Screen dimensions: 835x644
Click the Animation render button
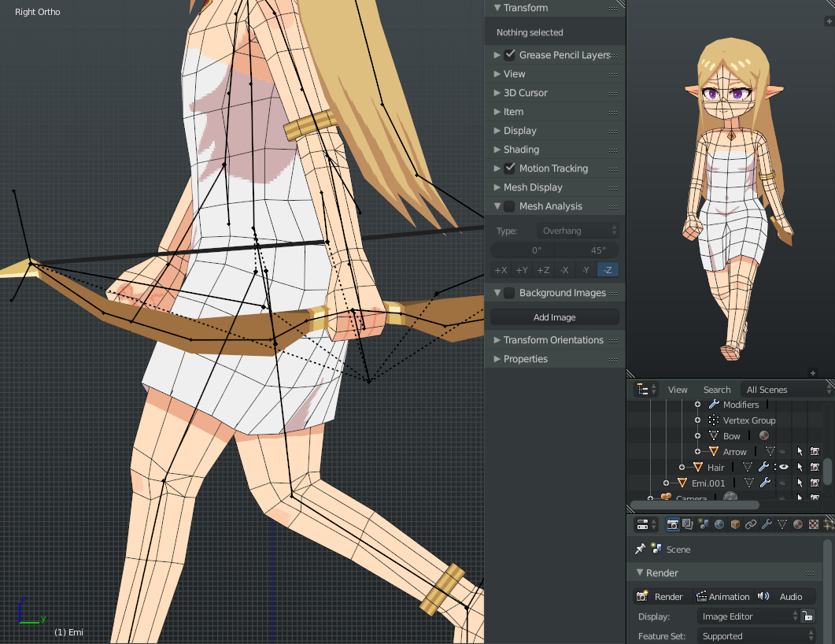(722, 597)
